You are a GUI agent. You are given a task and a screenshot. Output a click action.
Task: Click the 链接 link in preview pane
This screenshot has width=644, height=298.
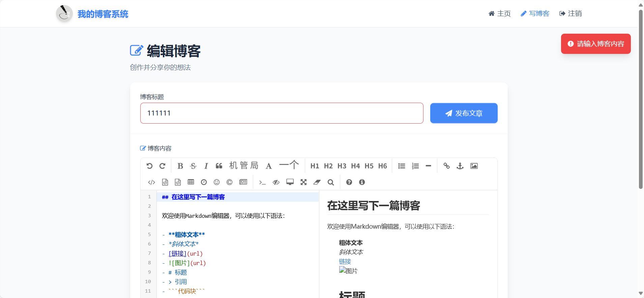coord(345,261)
